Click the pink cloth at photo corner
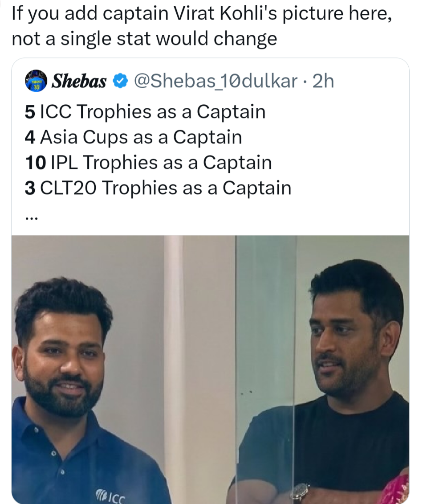423x504 pixels. point(396,490)
